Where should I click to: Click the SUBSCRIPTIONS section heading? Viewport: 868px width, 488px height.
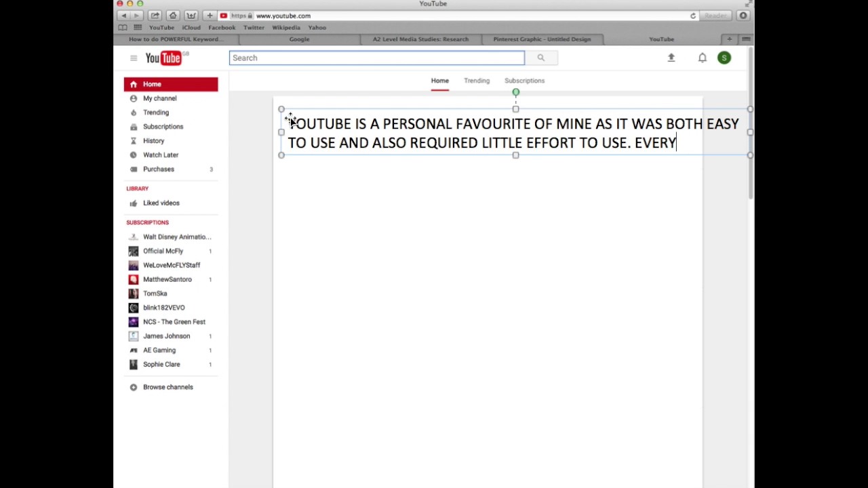[x=147, y=222]
